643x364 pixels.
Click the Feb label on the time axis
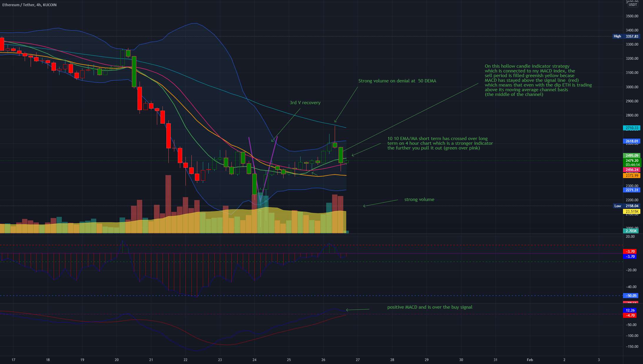click(x=530, y=360)
